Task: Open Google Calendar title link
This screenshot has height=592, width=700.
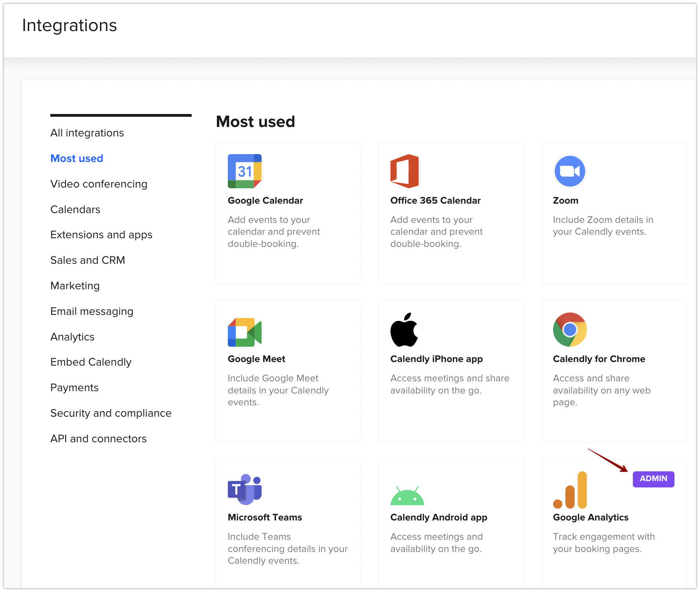Action: point(266,200)
